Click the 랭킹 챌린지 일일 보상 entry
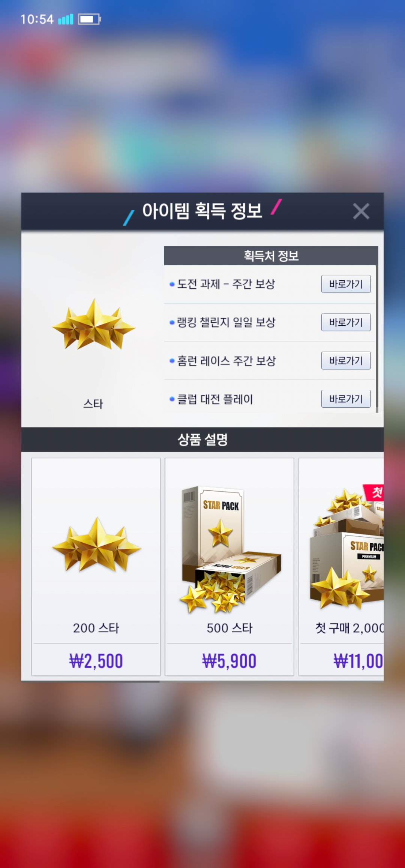The image size is (405, 868). (226, 322)
